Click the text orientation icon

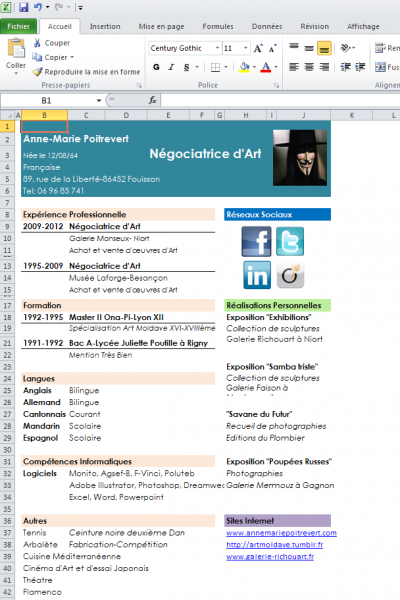tap(346, 48)
